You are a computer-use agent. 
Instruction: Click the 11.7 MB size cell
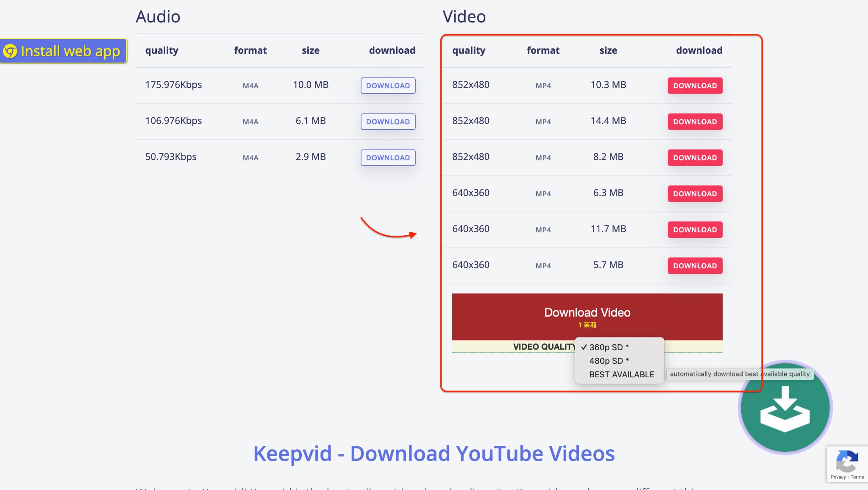click(x=608, y=229)
